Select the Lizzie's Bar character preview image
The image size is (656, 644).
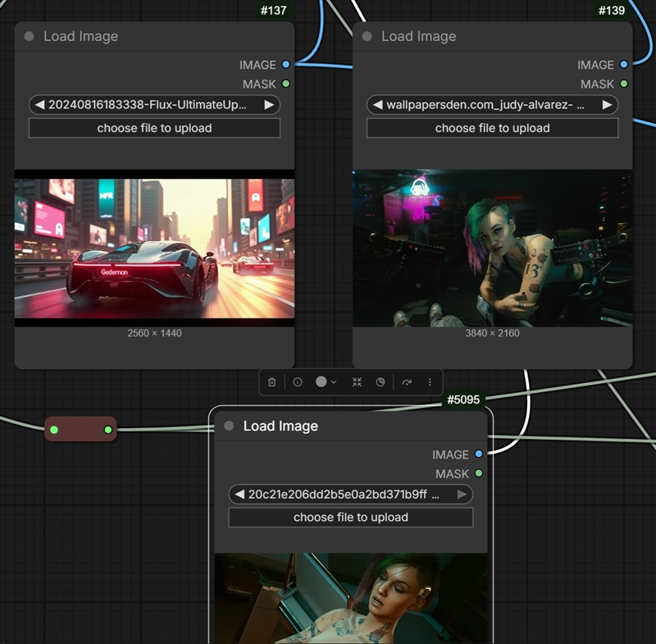[493, 248]
